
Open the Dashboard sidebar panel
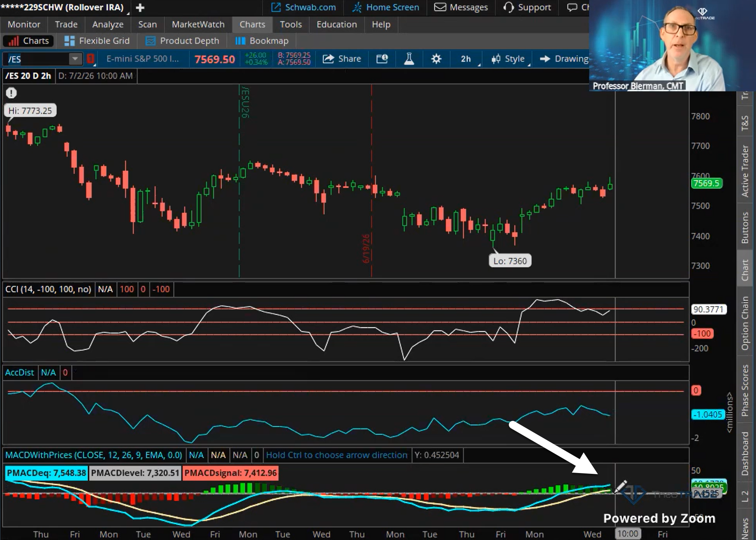(x=745, y=454)
